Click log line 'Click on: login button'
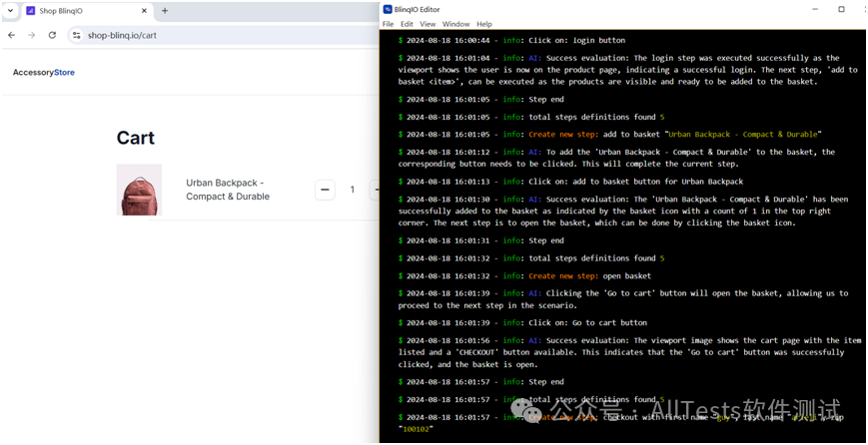This screenshot has height=445, width=868. [512, 40]
